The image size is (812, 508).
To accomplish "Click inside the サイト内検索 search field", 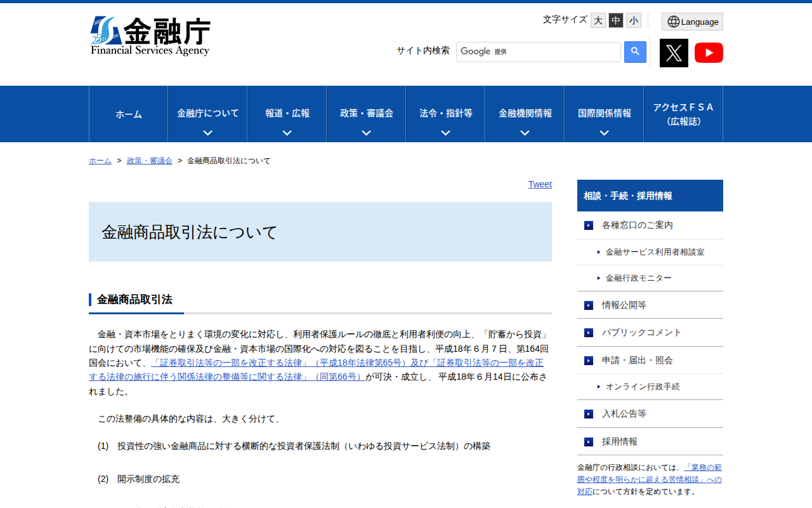I will 538,51.
